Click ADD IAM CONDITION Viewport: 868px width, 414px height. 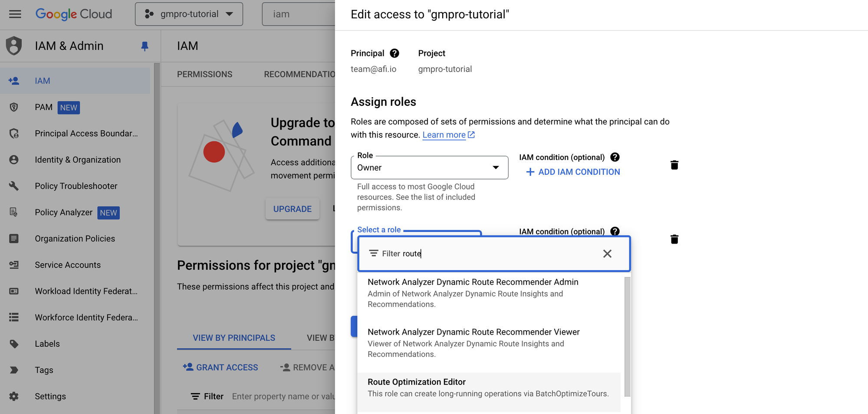[x=572, y=172]
